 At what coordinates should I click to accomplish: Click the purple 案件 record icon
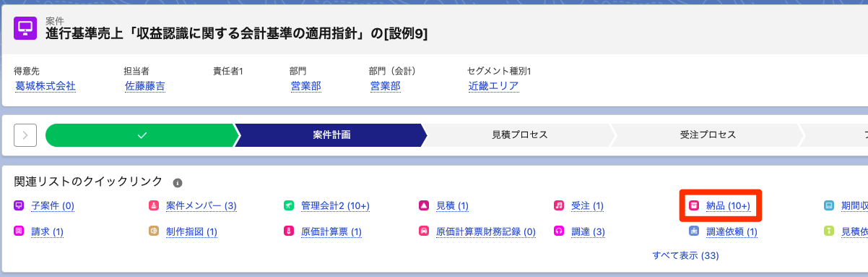coord(25,27)
